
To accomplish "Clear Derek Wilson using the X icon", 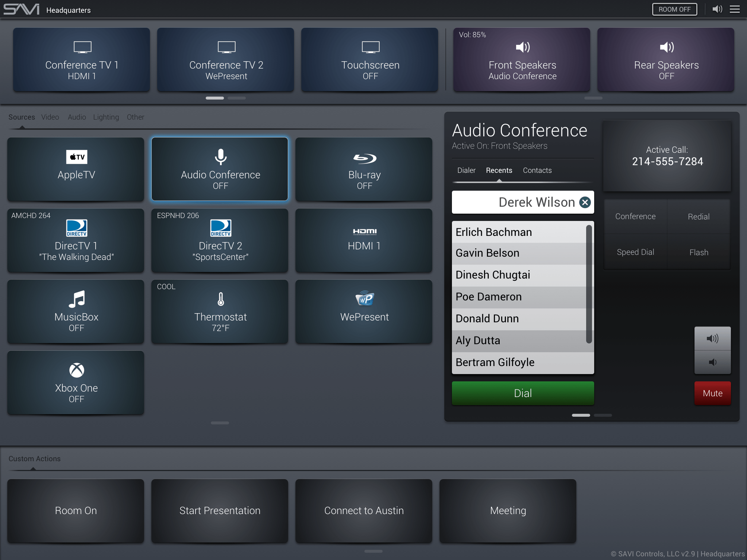I will click(585, 202).
